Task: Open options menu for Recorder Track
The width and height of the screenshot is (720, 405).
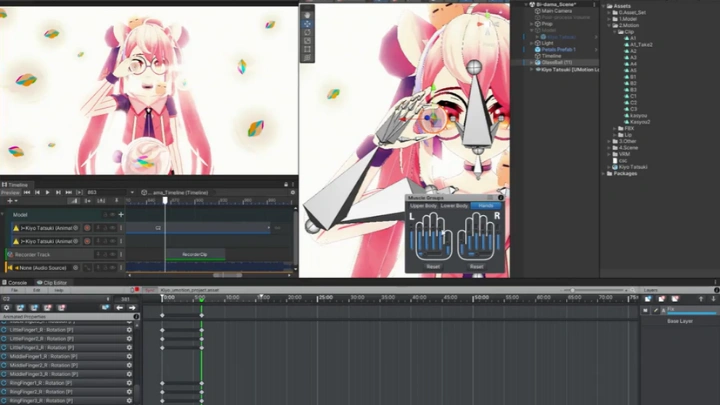Action: coord(121,254)
